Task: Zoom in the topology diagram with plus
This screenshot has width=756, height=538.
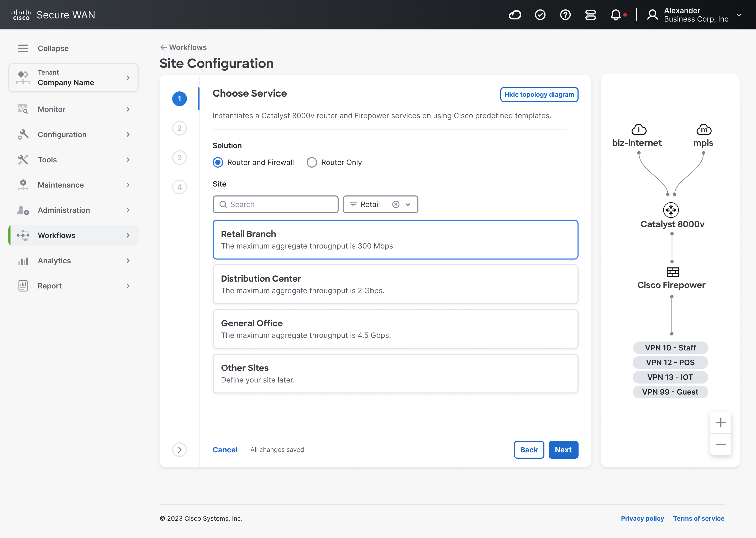Action: 721,422
